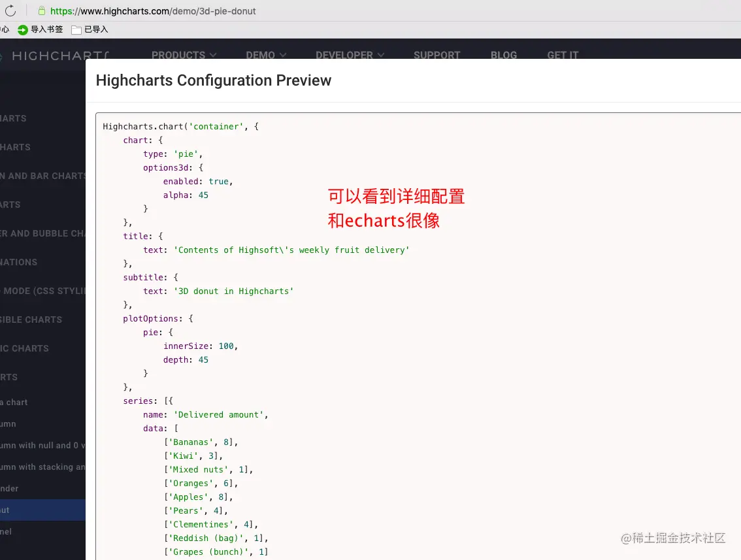Select the 'SIBLE CHARTS' sidebar category
The width and height of the screenshot is (741, 560).
click(x=31, y=320)
